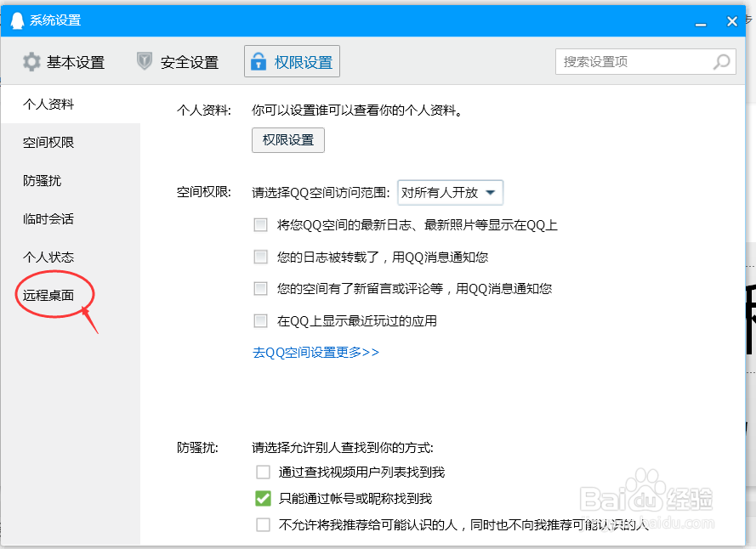
Task: Open the 去QQ空间设置更多 link
Action: [x=315, y=351]
